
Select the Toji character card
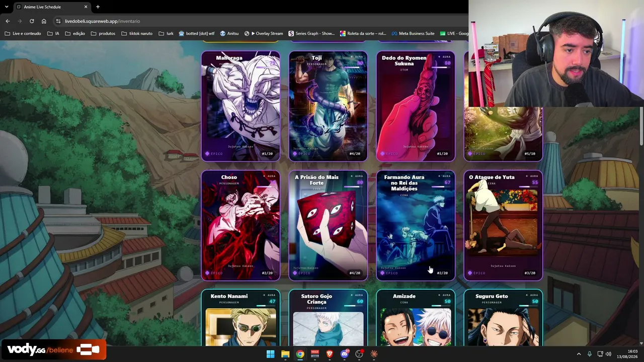click(x=328, y=106)
